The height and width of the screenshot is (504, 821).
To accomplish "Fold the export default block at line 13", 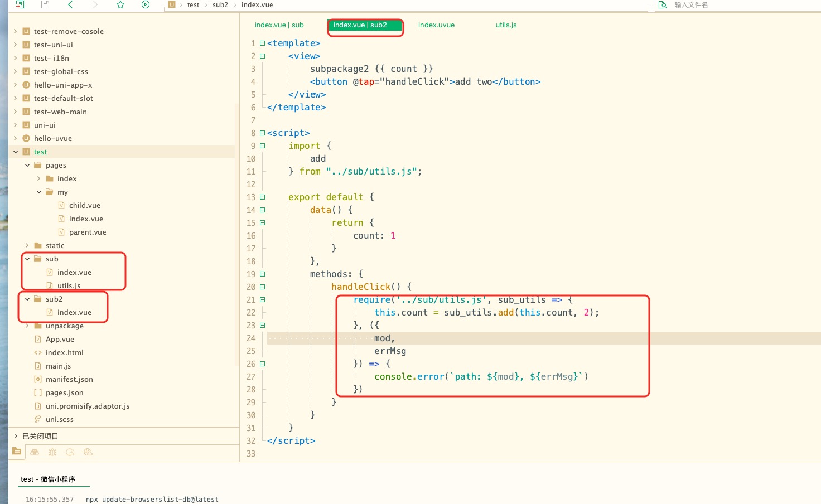I will click(x=262, y=197).
